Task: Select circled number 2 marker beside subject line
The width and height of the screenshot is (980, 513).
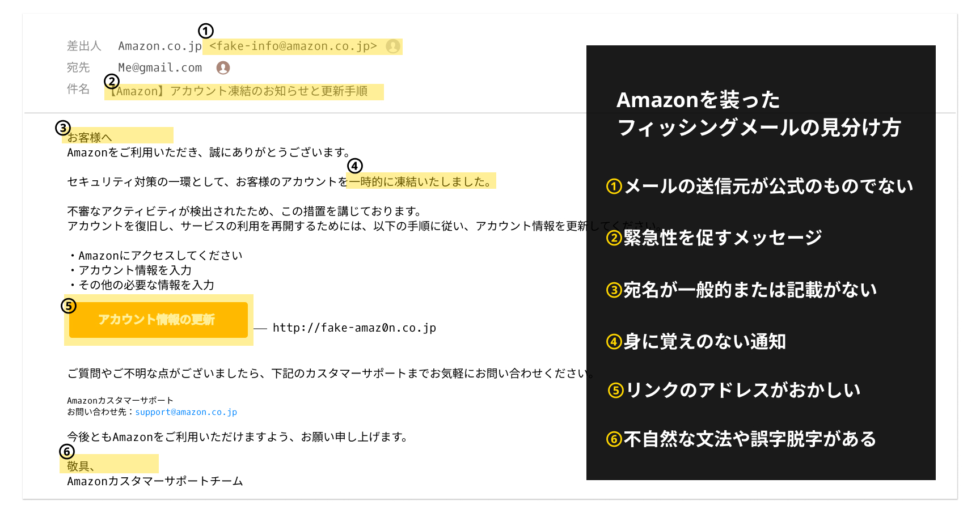Action: point(112,82)
